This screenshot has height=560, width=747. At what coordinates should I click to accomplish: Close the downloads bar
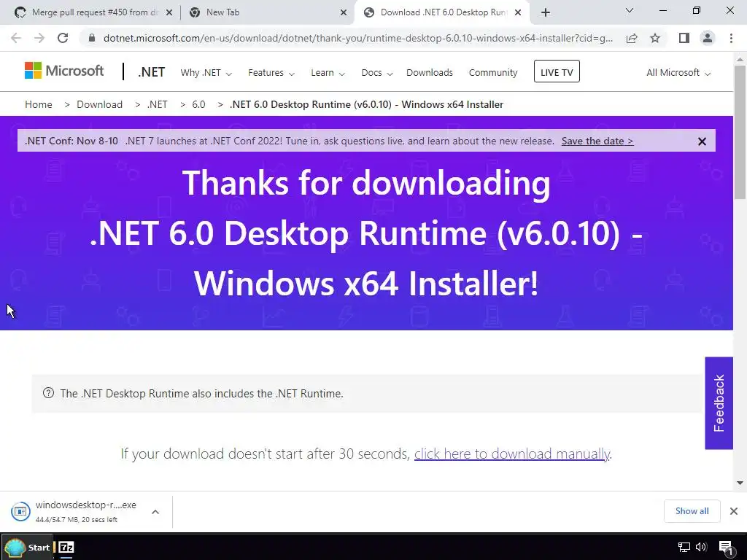[734, 511]
